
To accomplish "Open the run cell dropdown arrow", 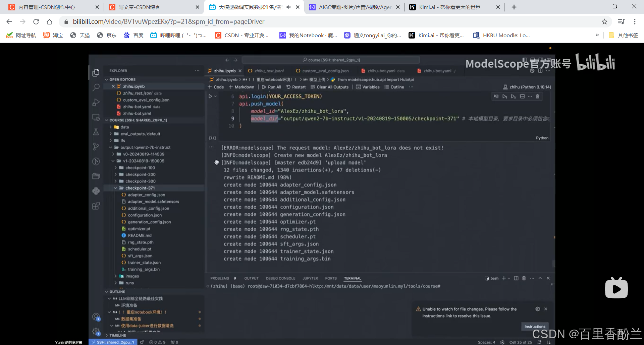I will pos(216,96).
